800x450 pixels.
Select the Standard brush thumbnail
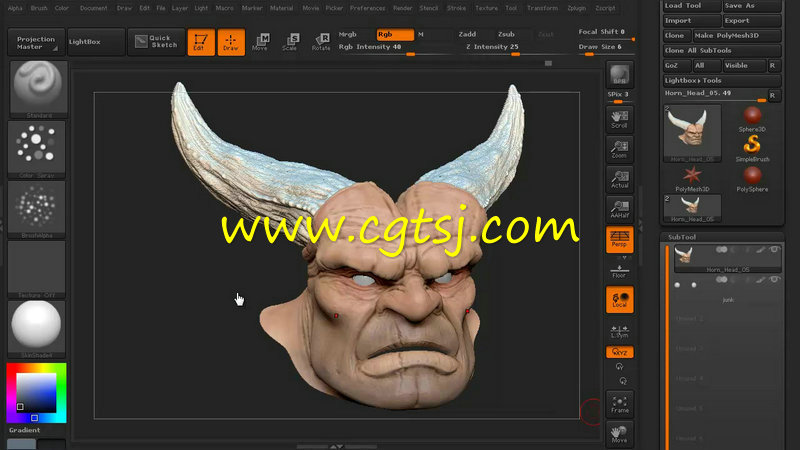(38, 89)
